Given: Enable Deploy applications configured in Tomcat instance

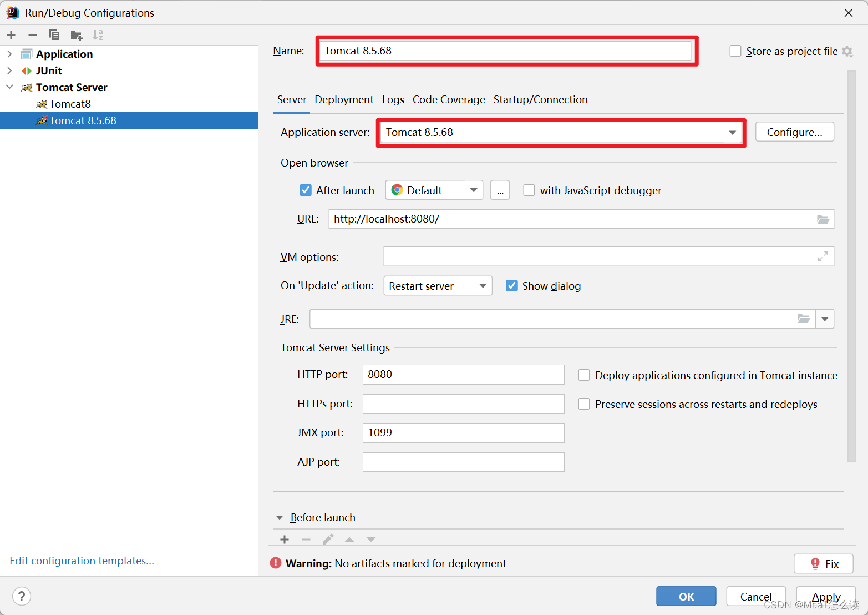Looking at the screenshot, I should click(x=584, y=375).
